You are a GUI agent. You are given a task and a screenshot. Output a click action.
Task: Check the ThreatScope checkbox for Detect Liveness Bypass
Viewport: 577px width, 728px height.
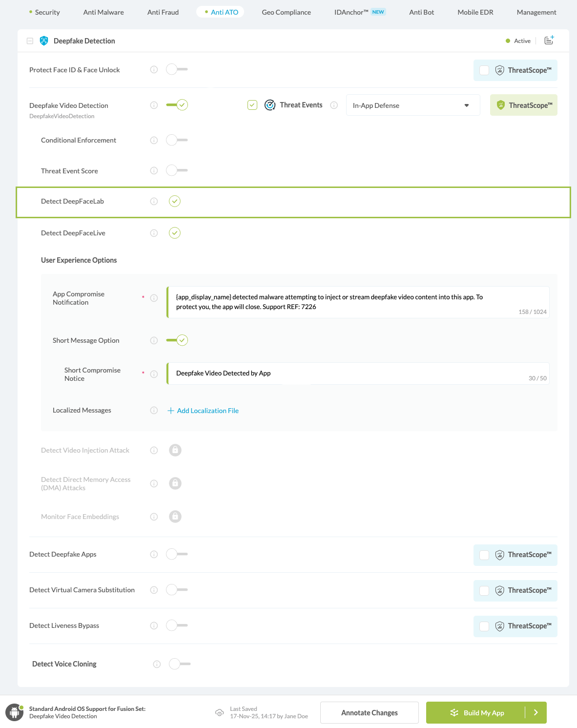(x=484, y=626)
